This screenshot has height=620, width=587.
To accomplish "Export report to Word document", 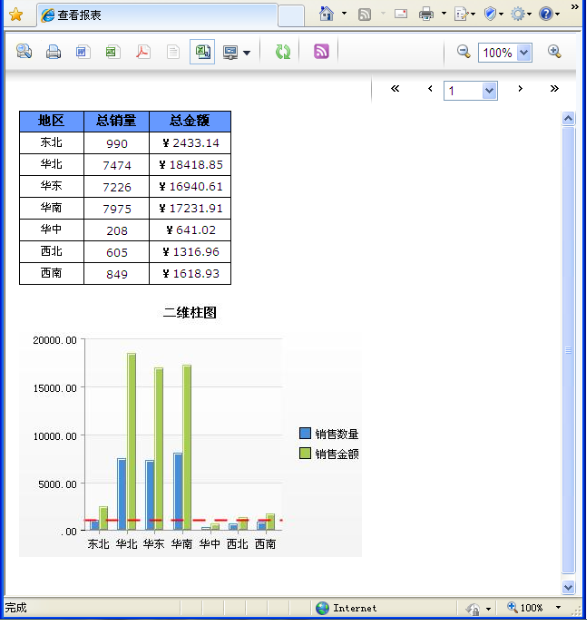I will 83,52.
